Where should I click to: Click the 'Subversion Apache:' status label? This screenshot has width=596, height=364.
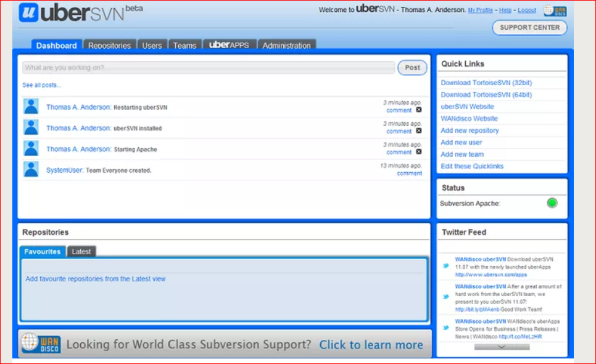pyautogui.click(x=470, y=203)
